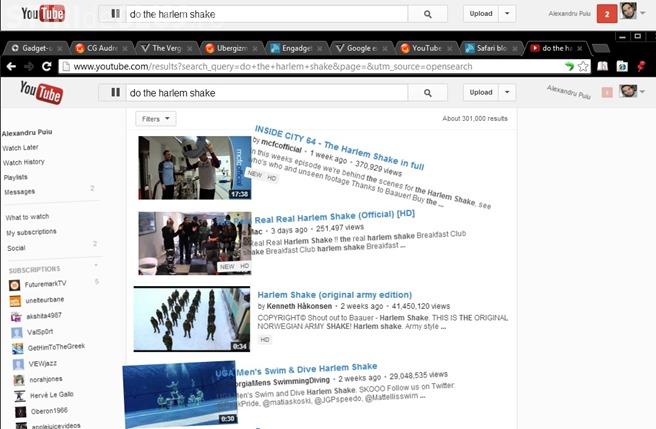Click the magnifier search button in topmost header

tap(428, 14)
